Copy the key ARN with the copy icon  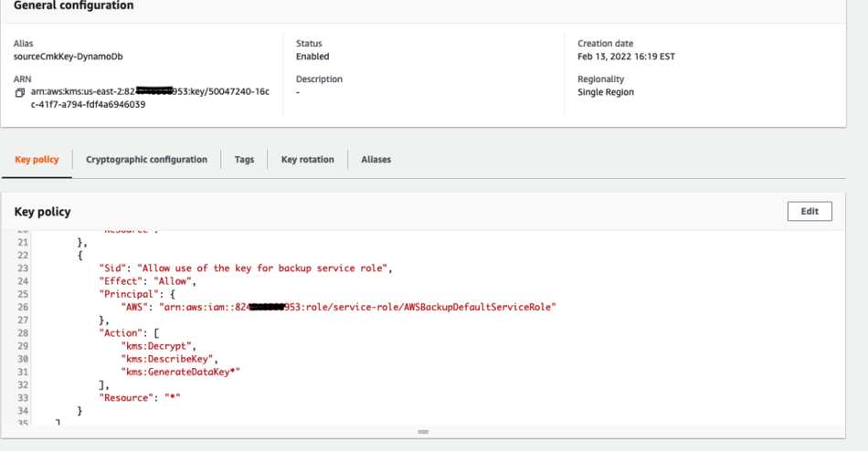point(19,92)
